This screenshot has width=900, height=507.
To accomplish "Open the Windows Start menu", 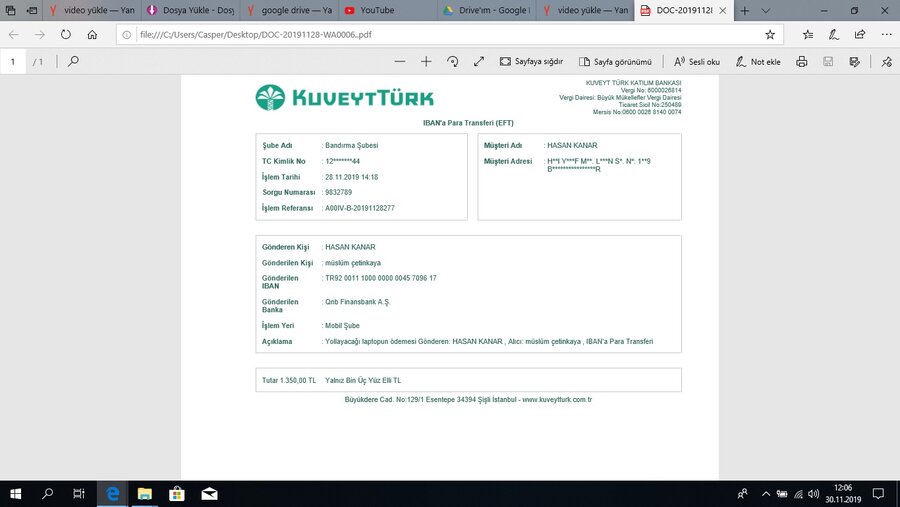I will pos(15,494).
